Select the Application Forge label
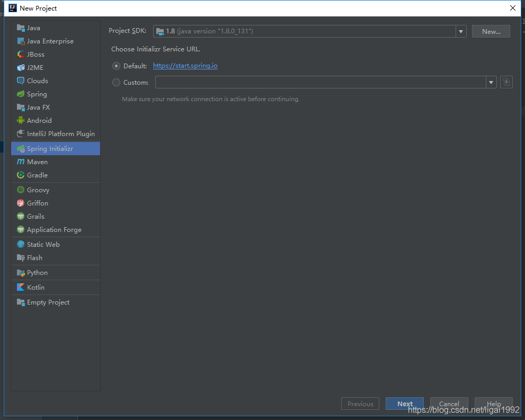 (54, 230)
